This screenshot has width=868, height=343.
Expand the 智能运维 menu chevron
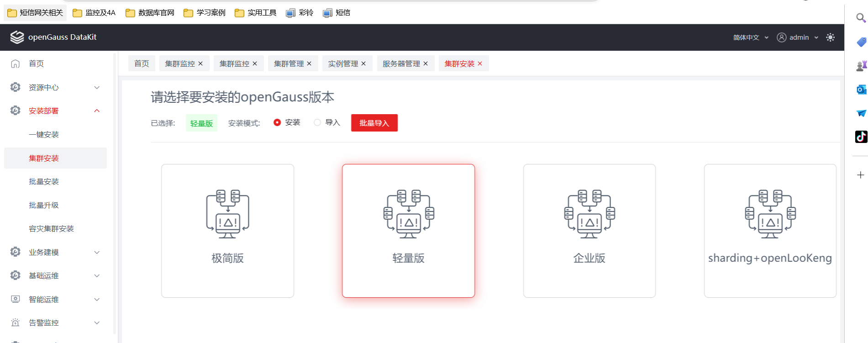97,299
